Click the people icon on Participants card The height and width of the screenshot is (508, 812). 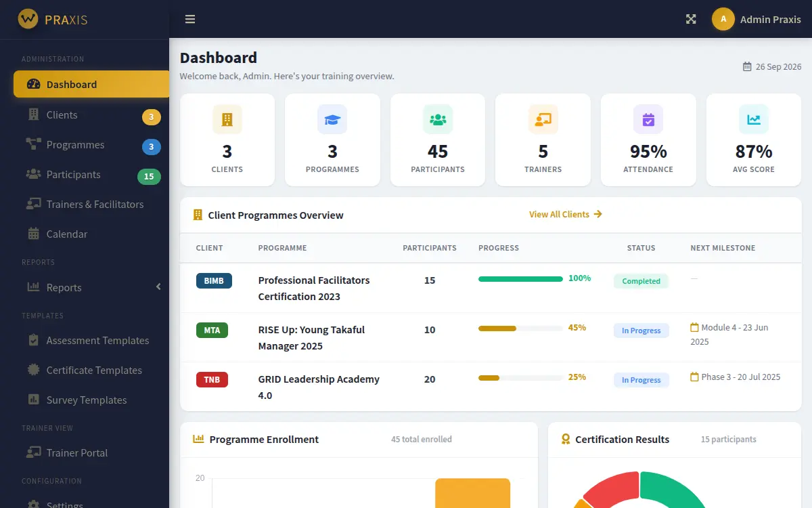click(438, 119)
